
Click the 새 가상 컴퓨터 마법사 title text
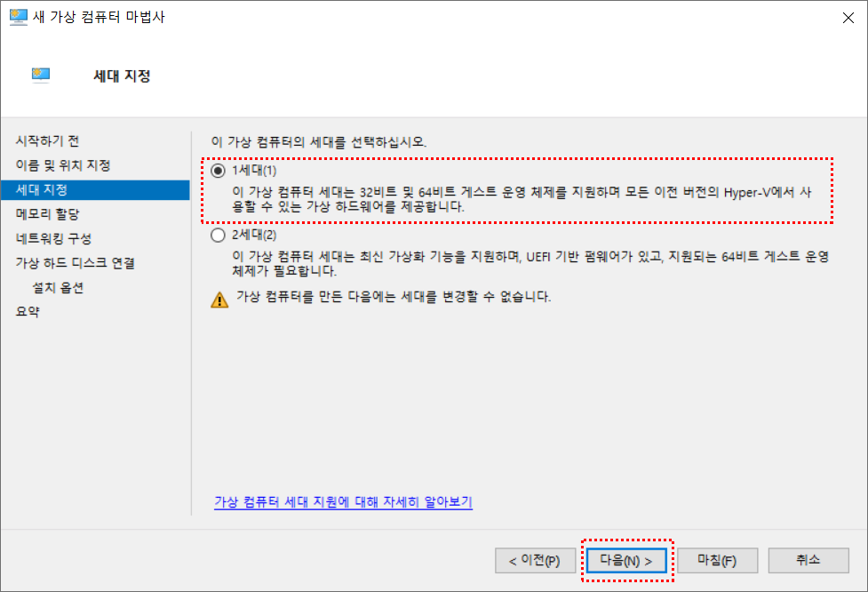coord(100,17)
